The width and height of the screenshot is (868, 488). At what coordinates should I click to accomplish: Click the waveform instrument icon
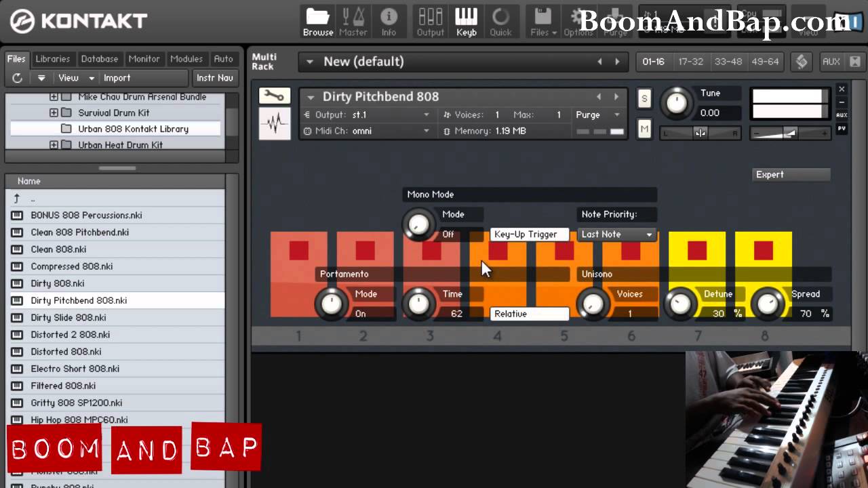click(x=275, y=124)
